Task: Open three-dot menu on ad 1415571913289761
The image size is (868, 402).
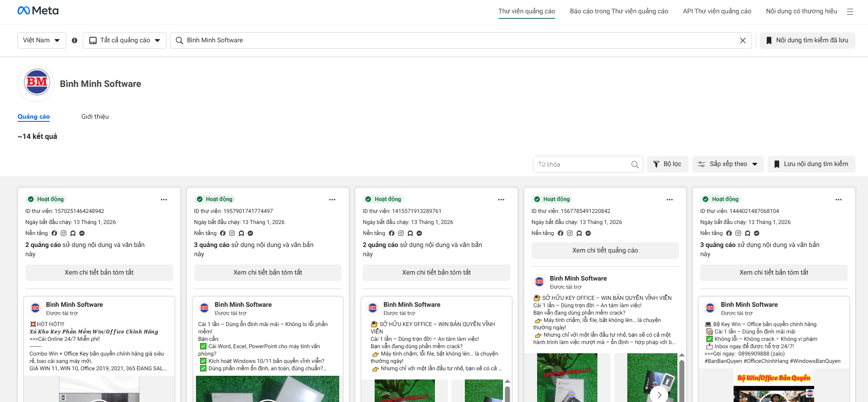Action: click(501, 200)
